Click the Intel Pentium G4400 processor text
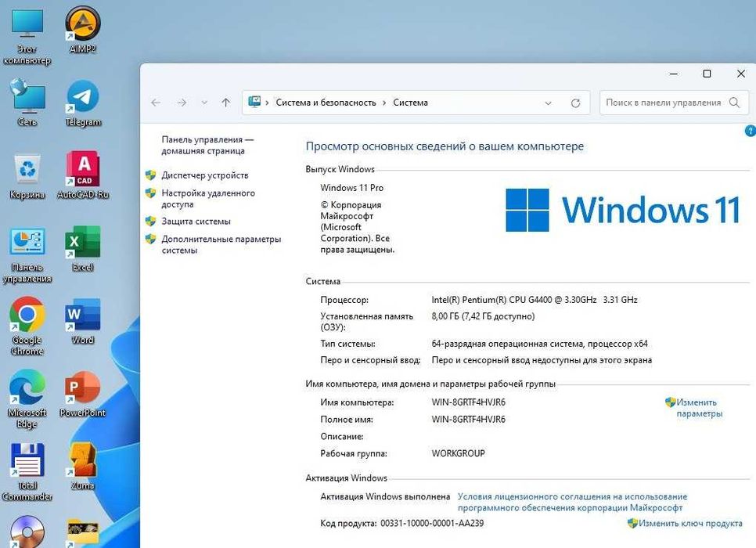This screenshot has height=548, width=756. 535,300
